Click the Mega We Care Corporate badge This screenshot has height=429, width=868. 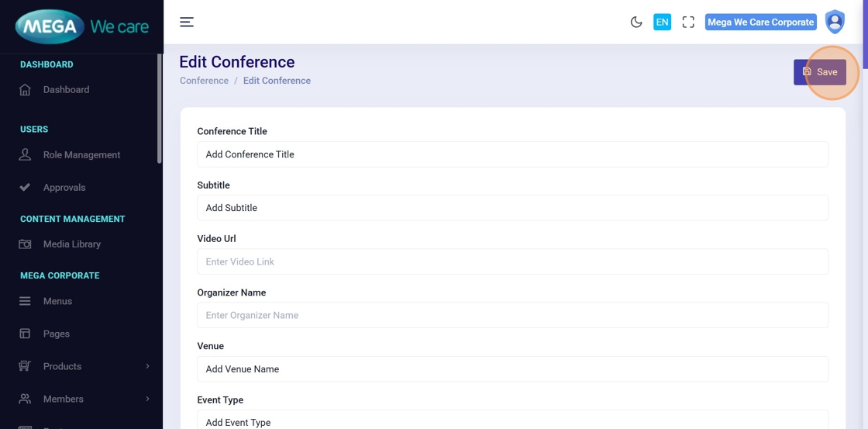[x=760, y=22]
